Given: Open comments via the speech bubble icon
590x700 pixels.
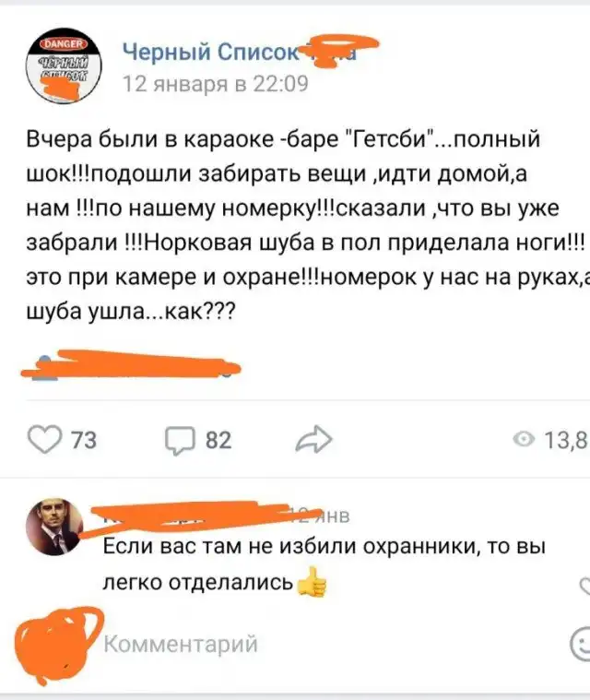Looking at the screenshot, I should [x=180, y=440].
